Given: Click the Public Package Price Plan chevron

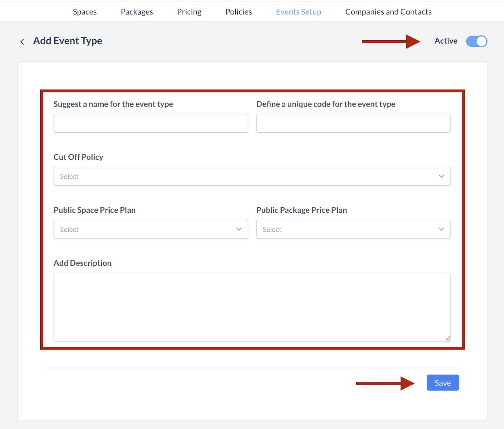Looking at the screenshot, I should [441, 229].
